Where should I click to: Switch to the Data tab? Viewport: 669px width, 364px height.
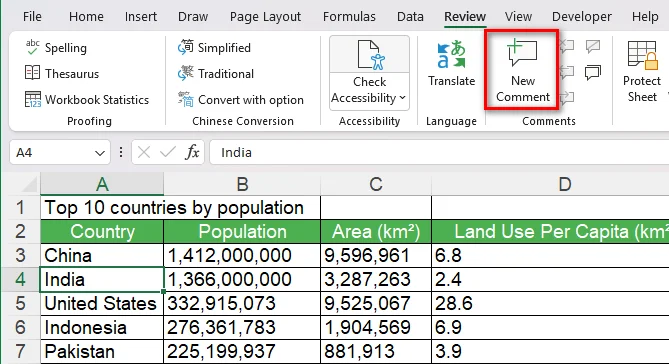tap(410, 17)
